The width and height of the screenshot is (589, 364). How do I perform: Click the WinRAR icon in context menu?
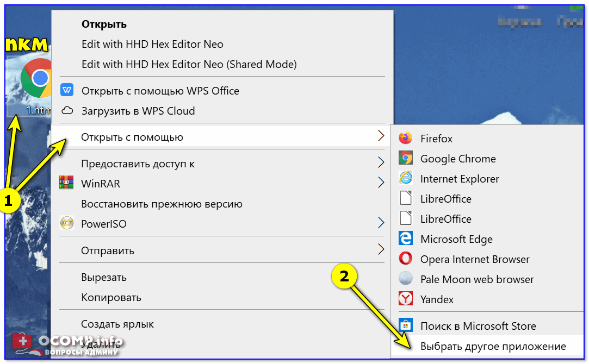pyautogui.click(x=67, y=184)
